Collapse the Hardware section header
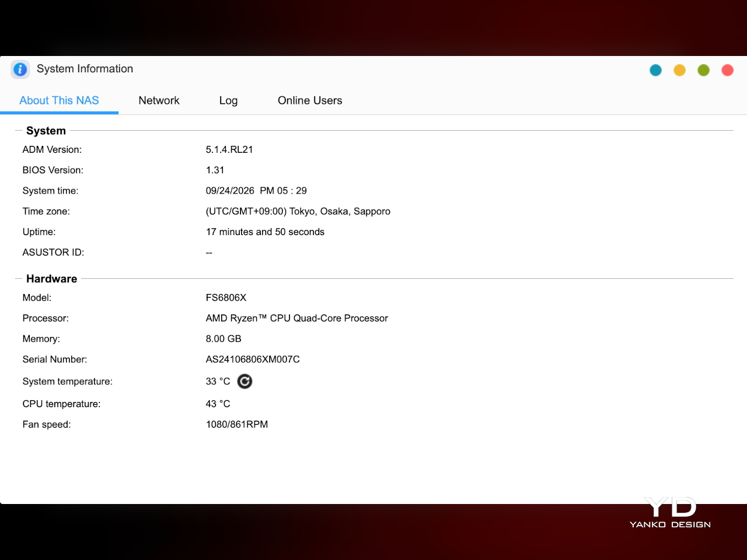The width and height of the screenshot is (747, 560). point(51,279)
